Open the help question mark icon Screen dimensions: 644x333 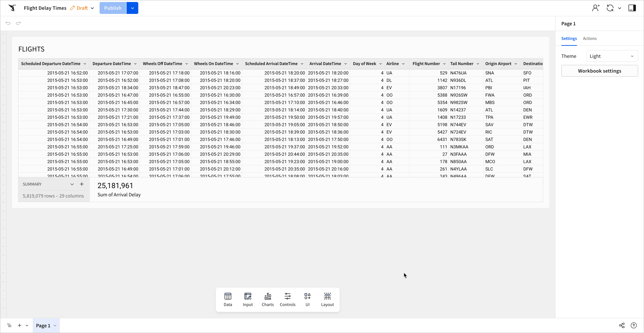pos(633,325)
